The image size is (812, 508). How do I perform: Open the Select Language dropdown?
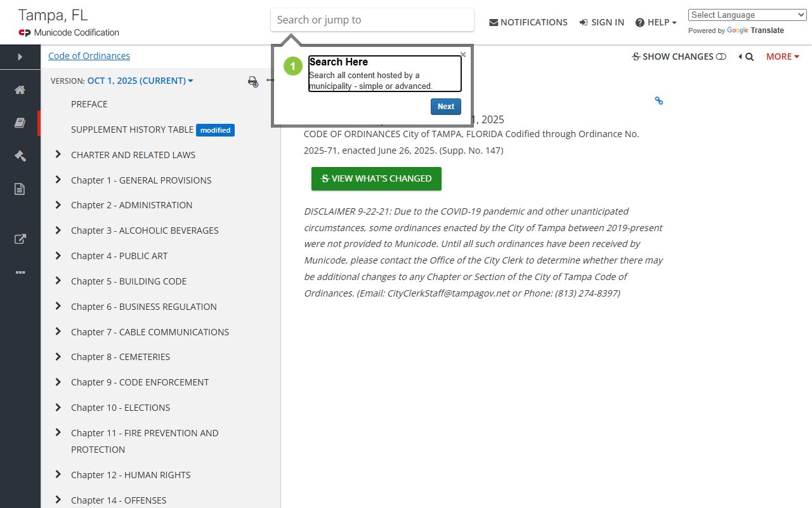pyautogui.click(x=747, y=15)
